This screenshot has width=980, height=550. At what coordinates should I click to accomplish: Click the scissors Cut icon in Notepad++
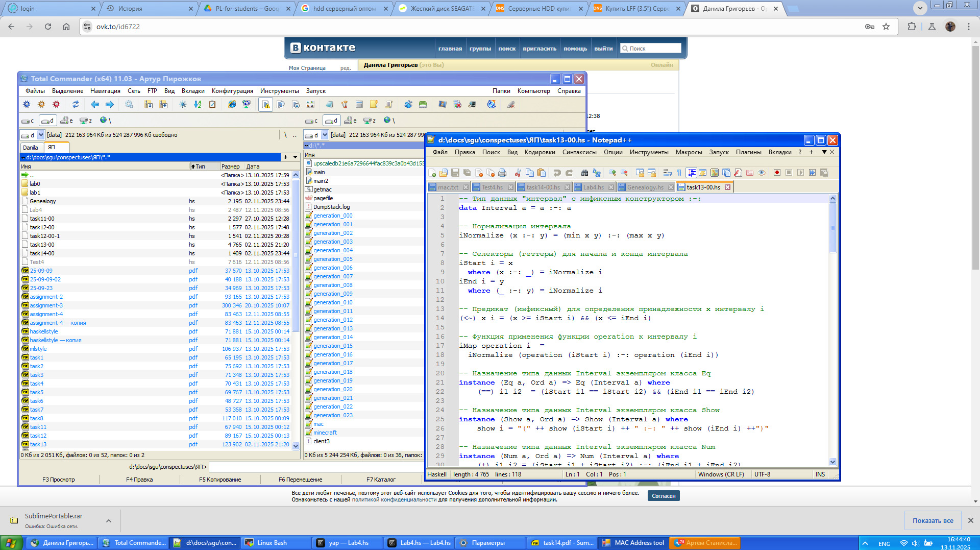[x=518, y=173]
